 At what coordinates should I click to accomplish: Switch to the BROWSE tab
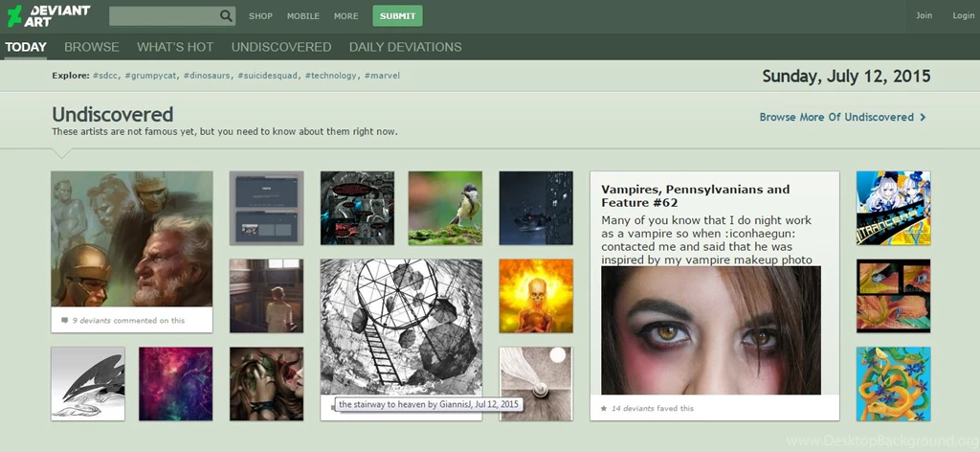(x=92, y=47)
